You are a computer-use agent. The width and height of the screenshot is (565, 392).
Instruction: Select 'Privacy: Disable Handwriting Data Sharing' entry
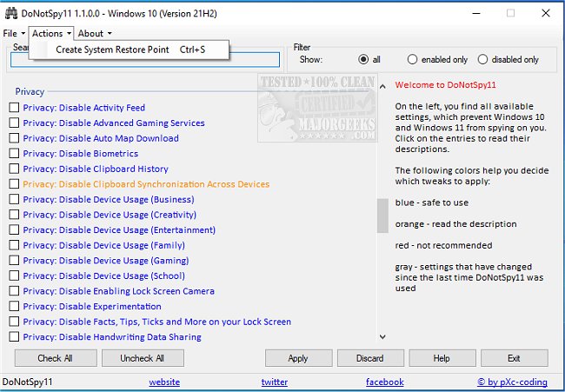(x=112, y=337)
